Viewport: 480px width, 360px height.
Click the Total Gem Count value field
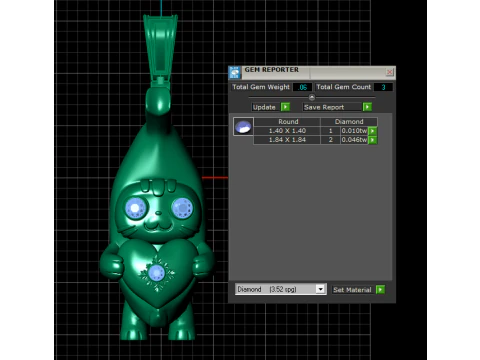click(x=383, y=87)
